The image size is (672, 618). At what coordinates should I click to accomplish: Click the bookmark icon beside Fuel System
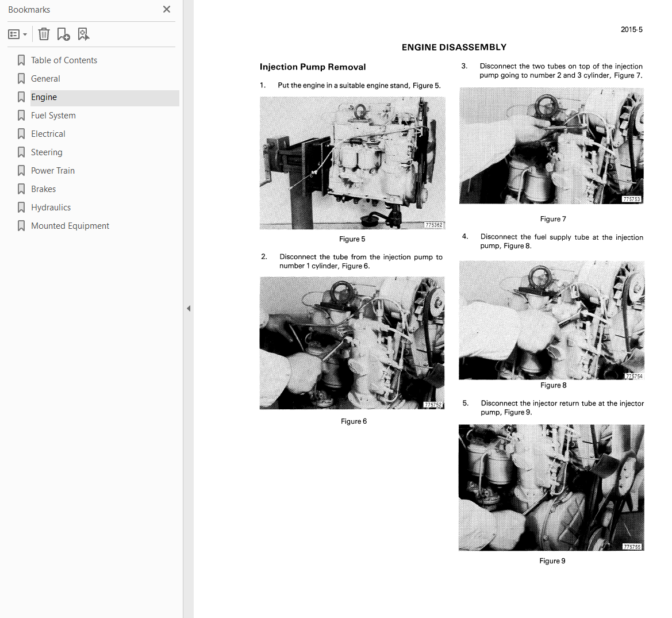pyautogui.click(x=21, y=116)
